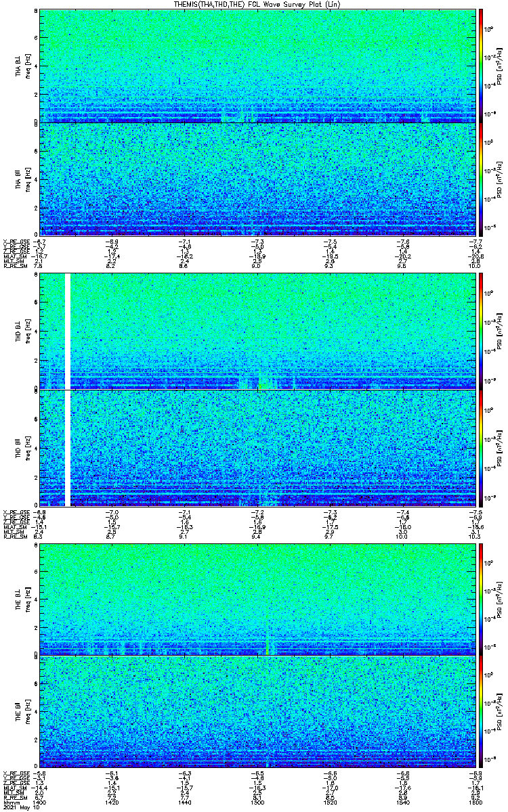Image resolution: width=508 pixels, height=812 pixels.
Task: Click the white data gap in THD B∥ panel
Action: pyautogui.click(x=68, y=448)
